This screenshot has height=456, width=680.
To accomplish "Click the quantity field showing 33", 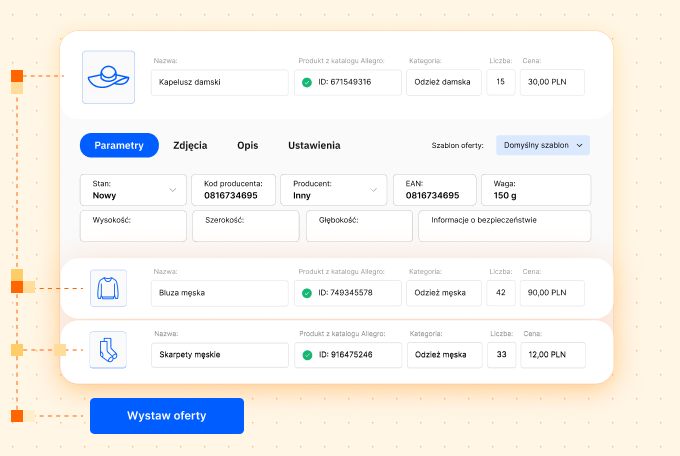I will tap(502, 355).
